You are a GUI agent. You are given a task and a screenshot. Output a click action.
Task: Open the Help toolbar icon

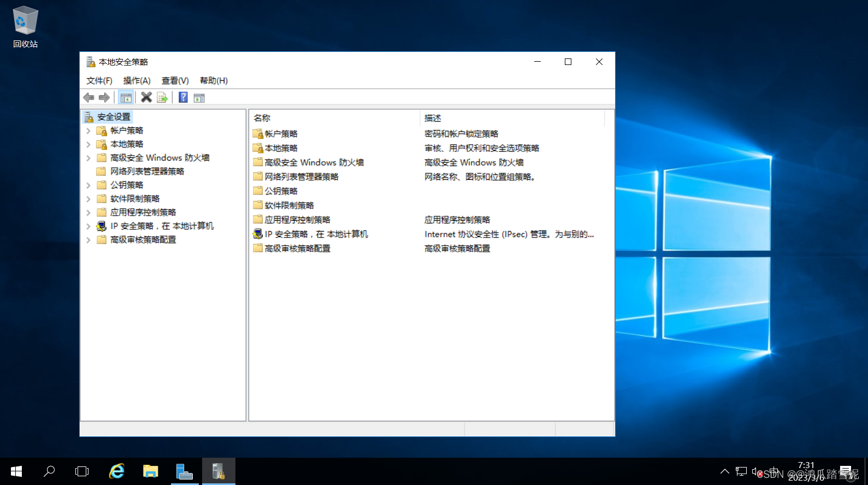[184, 97]
